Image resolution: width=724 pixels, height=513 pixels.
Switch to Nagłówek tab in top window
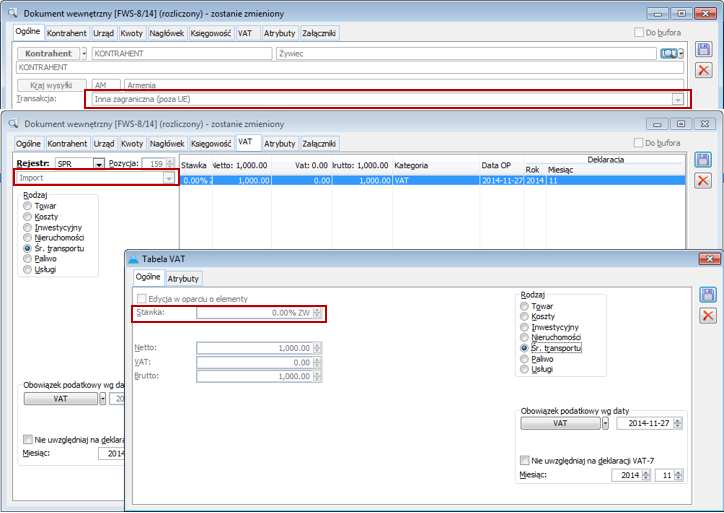[167, 33]
